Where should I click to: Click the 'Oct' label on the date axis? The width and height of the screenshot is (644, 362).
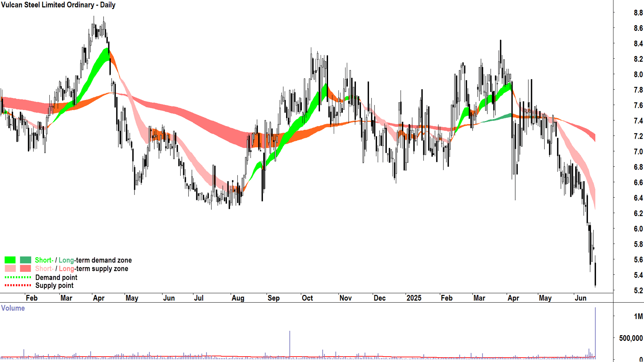tap(307, 298)
